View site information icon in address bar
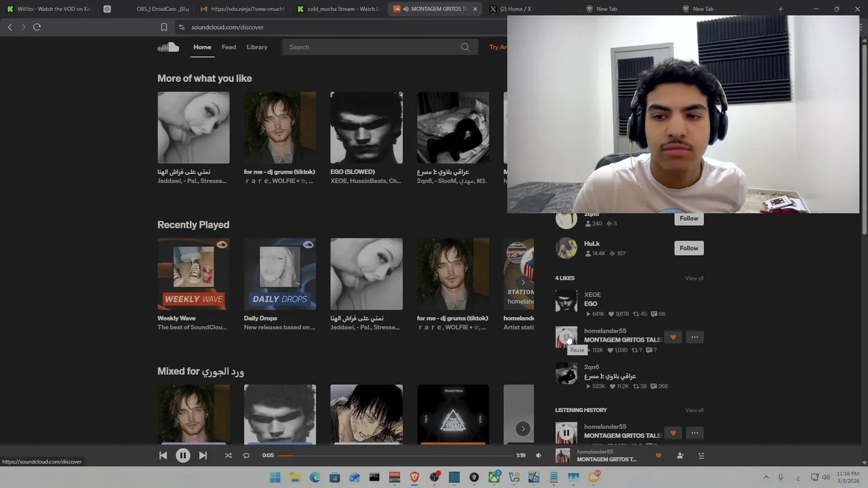This screenshot has height=488, width=868. click(x=181, y=27)
